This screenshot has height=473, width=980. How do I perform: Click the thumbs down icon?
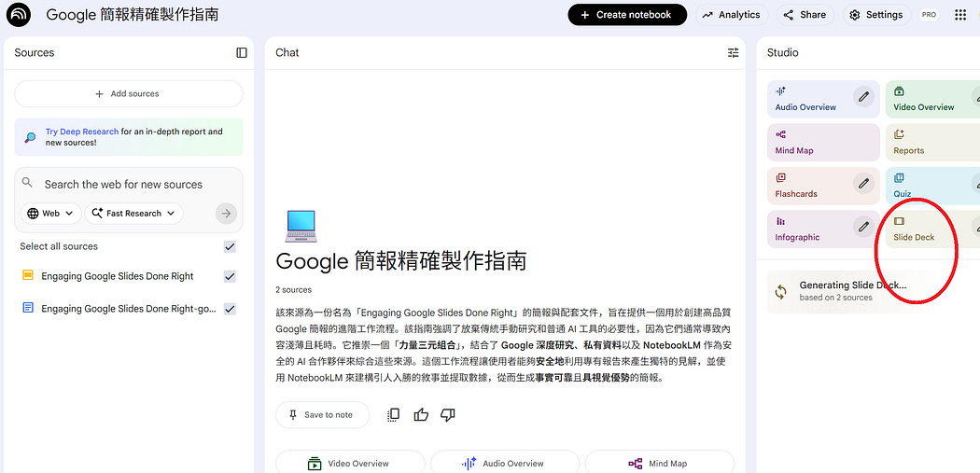click(x=447, y=415)
